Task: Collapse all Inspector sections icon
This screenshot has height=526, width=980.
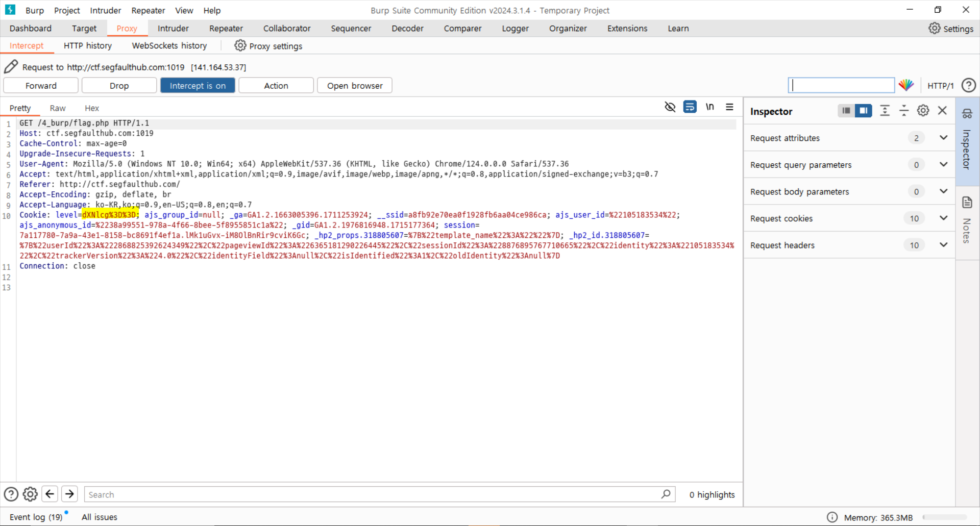Action: [x=903, y=111]
